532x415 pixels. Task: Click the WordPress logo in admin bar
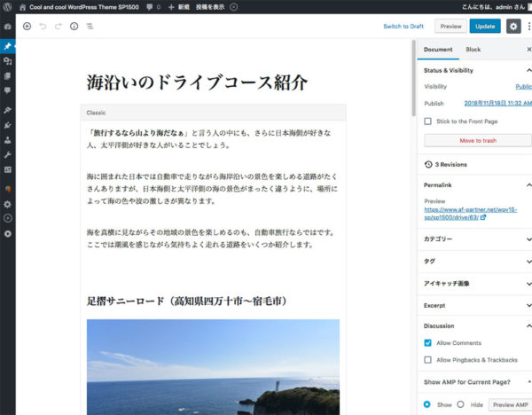[7, 7]
